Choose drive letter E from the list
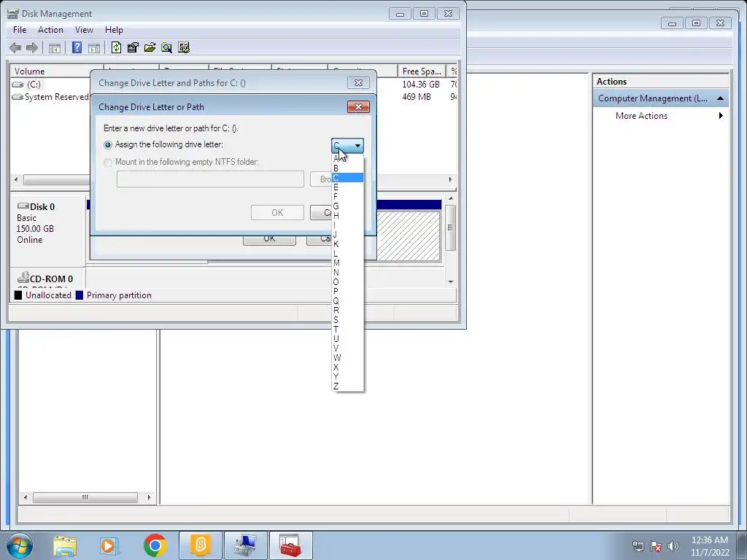Image resolution: width=747 pixels, height=560 pixels. point(347,187)
